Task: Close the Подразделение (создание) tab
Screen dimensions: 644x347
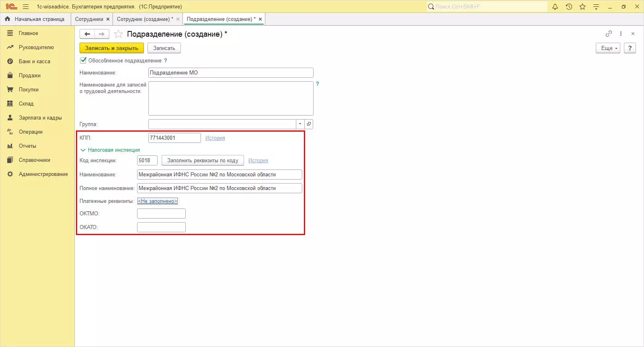Action: point(260,19)
